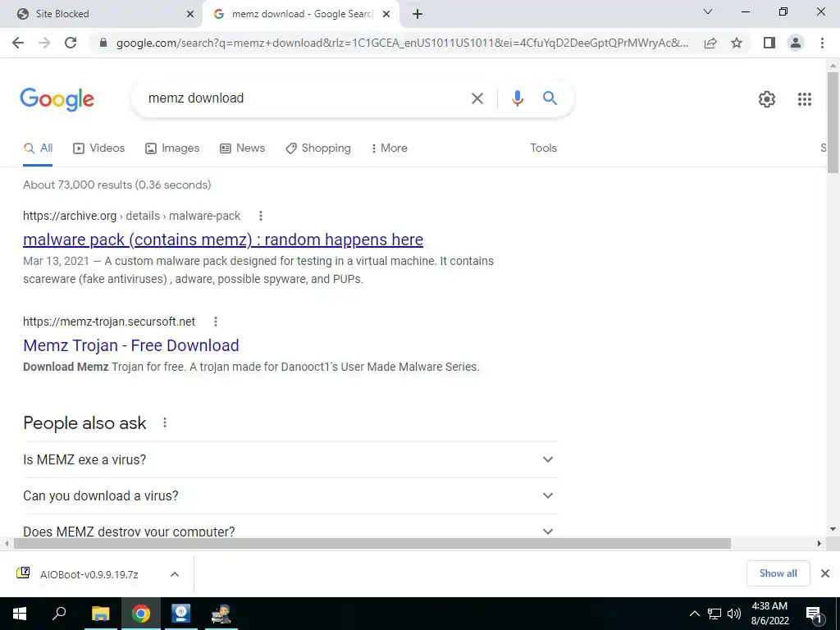Screen dimensions: 840x630
Task: Open Google settings gear
Action: (767, 99)
